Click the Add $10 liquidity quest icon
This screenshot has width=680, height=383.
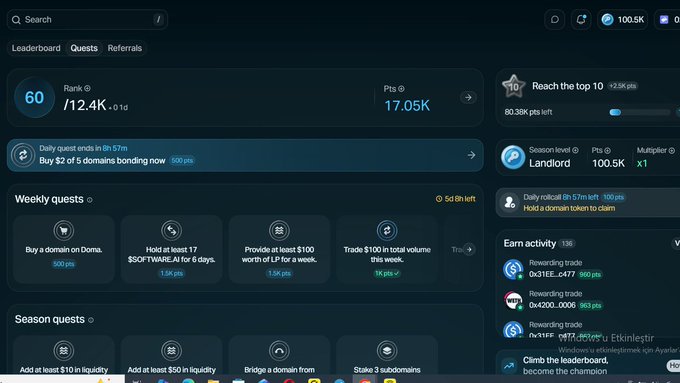pyautogui.click(x=64, y=350)
